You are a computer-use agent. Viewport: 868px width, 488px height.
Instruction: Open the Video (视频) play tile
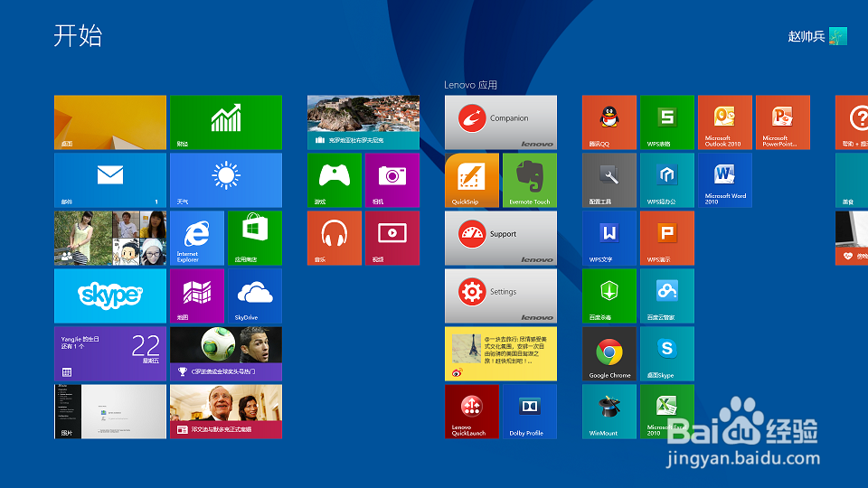[x=392, y=238]
